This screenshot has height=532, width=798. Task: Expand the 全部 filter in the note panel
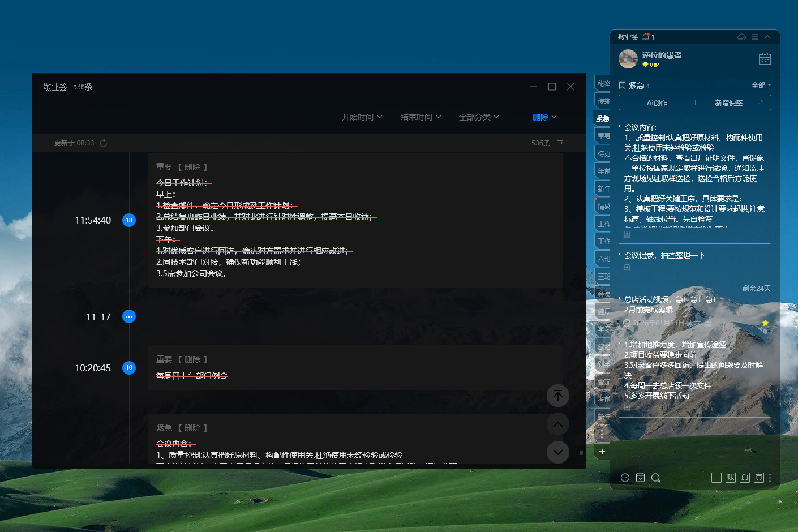tap(761, 85)
